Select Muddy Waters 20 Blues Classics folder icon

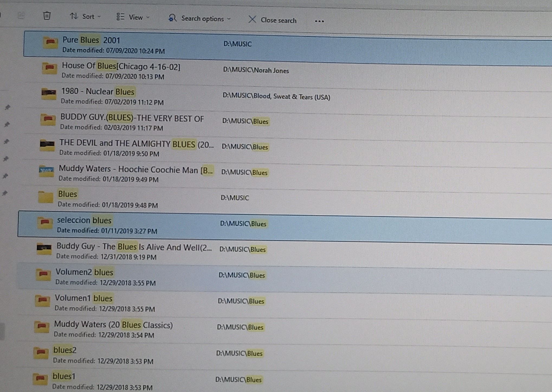click(41, 326)
